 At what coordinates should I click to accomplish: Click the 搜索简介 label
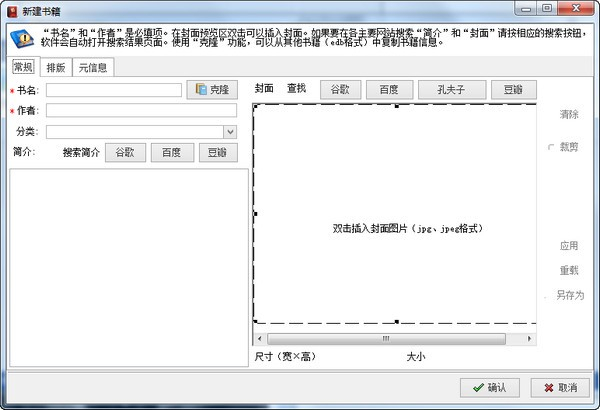point(81,152)
